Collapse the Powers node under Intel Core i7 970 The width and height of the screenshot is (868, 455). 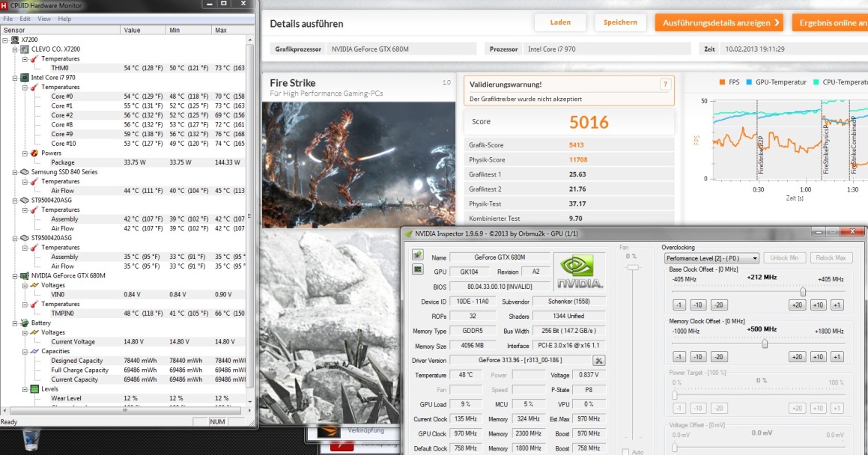click(x=25, y=153)
